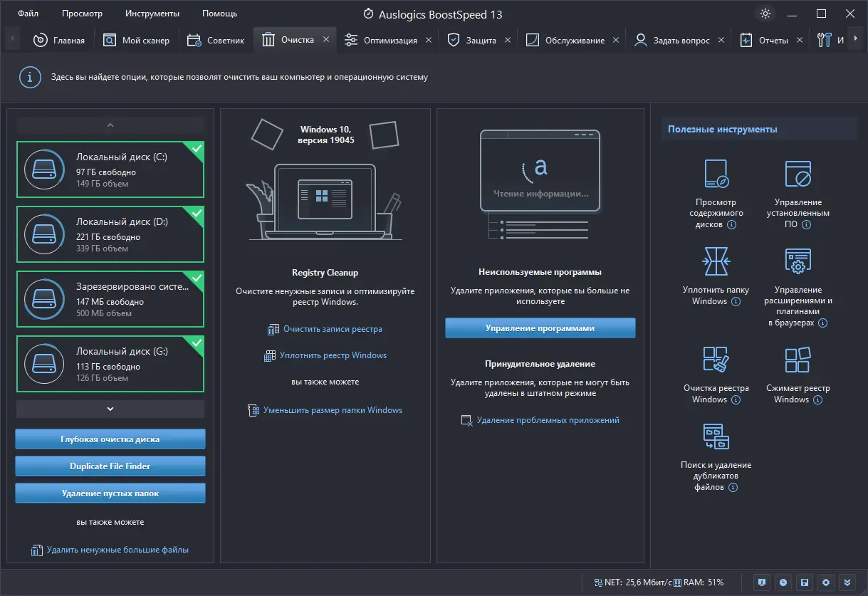
Task: Close the Обслуживание tab
Action: point(616,41)
